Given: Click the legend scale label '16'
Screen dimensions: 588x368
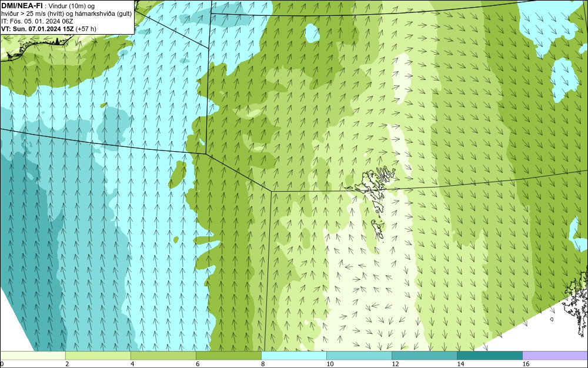Looking at the screenshot, I should [526, 364].
